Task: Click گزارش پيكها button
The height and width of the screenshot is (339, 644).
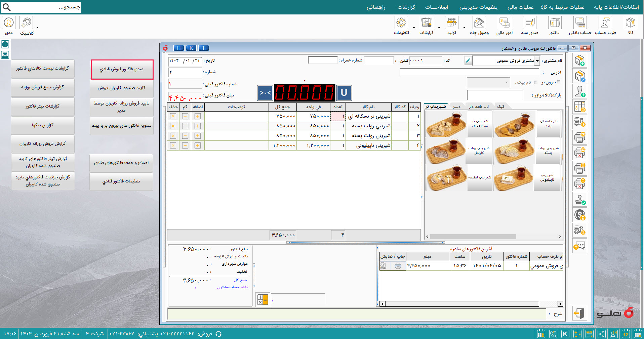Action: (x=43, y=125)
